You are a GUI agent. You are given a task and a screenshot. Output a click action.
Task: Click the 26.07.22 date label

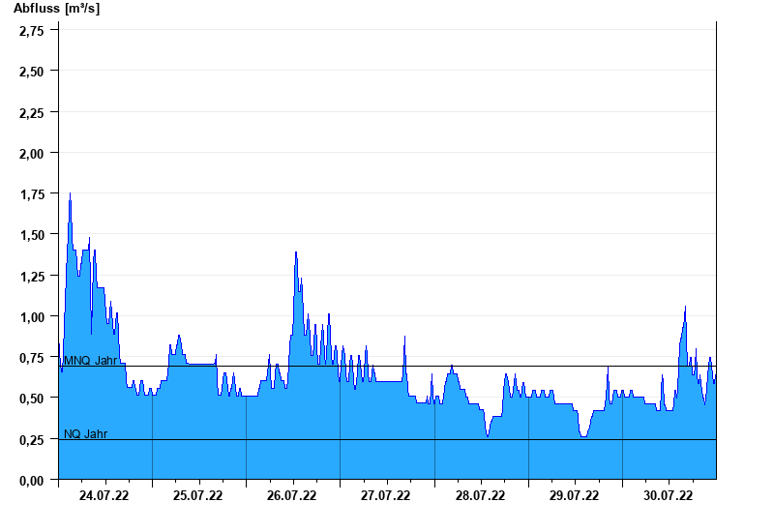(291, 495)
